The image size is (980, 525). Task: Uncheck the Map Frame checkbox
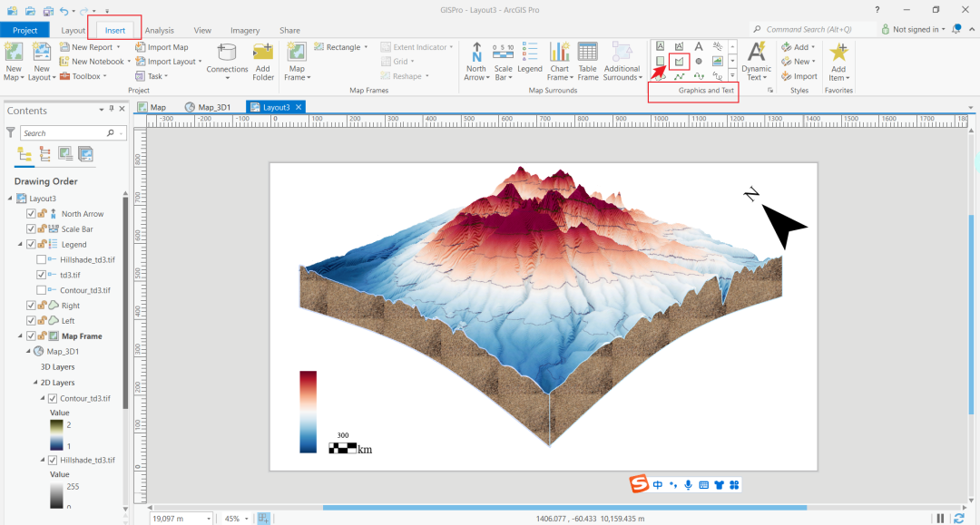pyautogui.click(x=31, y=335)
